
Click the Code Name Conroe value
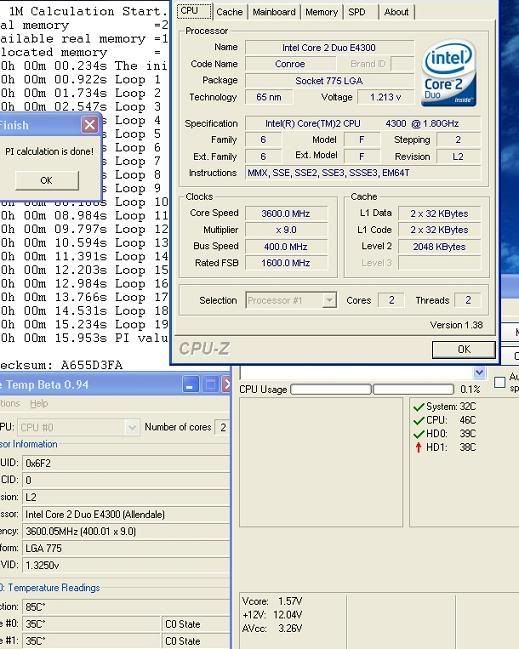click(290, 64)
